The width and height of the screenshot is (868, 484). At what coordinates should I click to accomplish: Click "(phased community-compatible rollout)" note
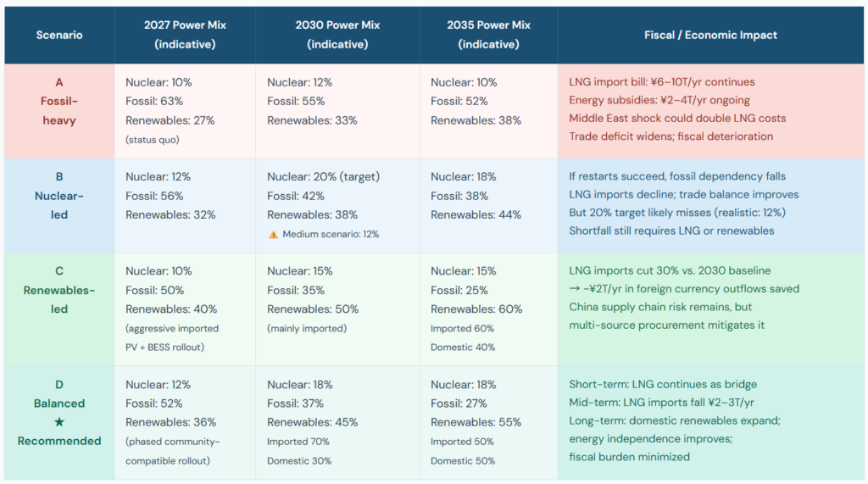pos(172,451)
